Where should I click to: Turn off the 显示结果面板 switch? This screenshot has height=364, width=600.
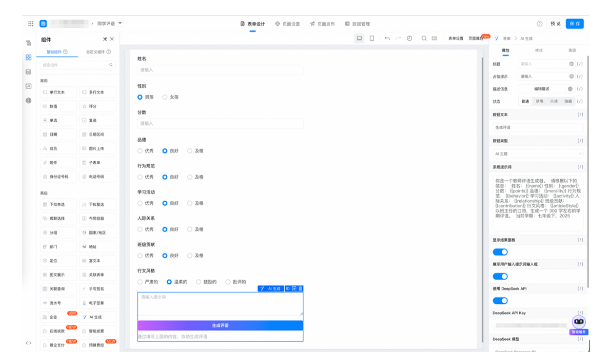click(500, 252)
